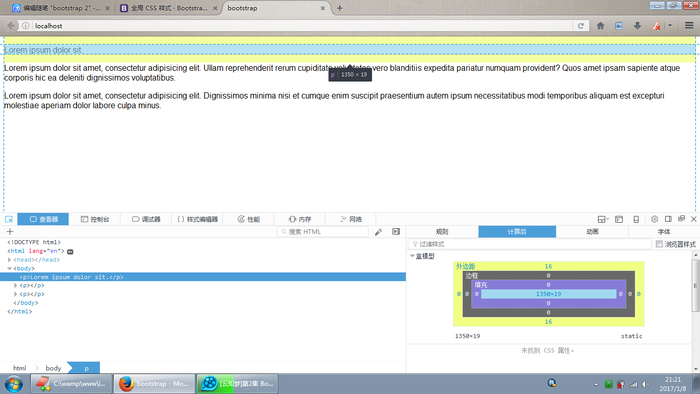Screen dimensions: 700x394
Task: Select the 计算后 computed tab
Action: [517, 232]
